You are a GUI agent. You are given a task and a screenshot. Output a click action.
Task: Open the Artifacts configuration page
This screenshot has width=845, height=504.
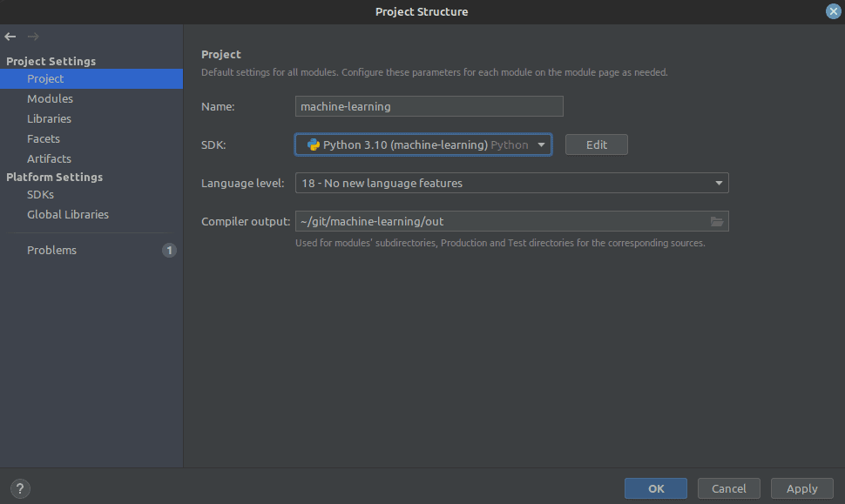pos(49,158)
